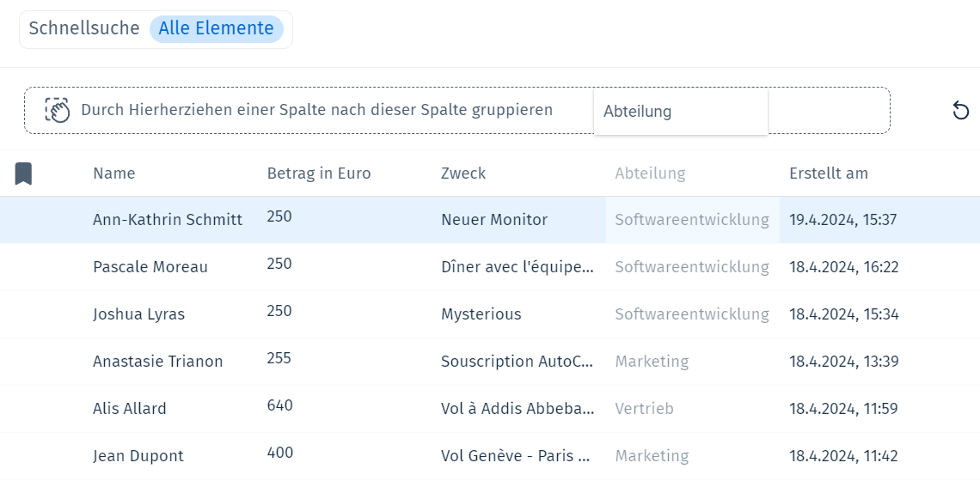Click the Schnellsuche label
The image size is (980, 481).
[x=83, y=28]
